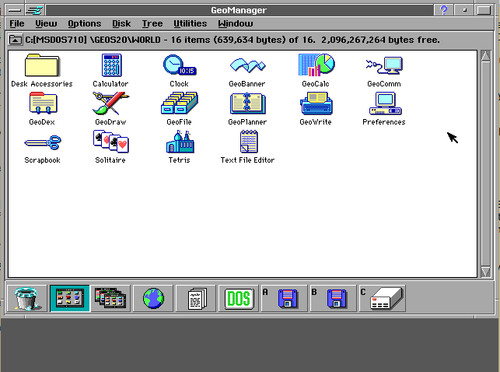Click the GeoManager title bar

point(239,10)
